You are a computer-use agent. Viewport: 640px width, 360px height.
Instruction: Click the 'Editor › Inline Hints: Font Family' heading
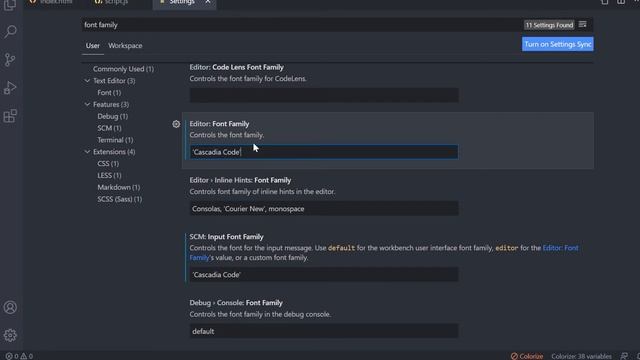(x=240, y=180)
